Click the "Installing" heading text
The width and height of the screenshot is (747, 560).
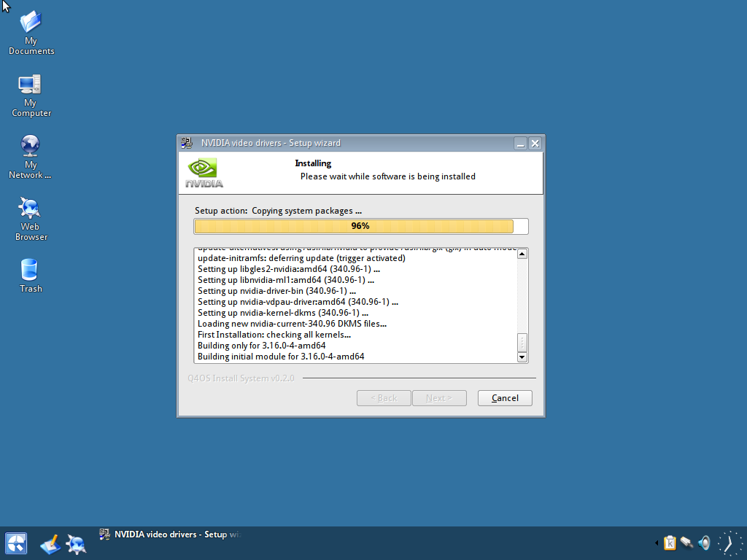313,163
